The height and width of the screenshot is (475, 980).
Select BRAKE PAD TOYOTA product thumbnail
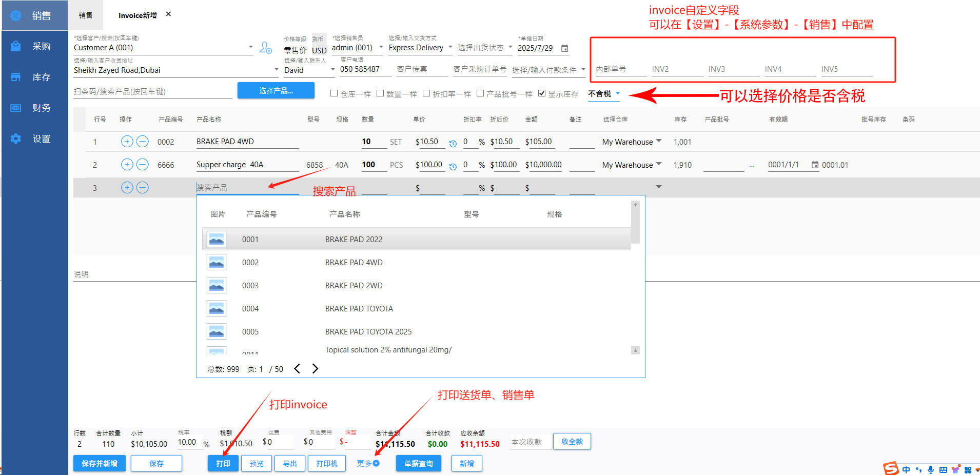point(217,308)
